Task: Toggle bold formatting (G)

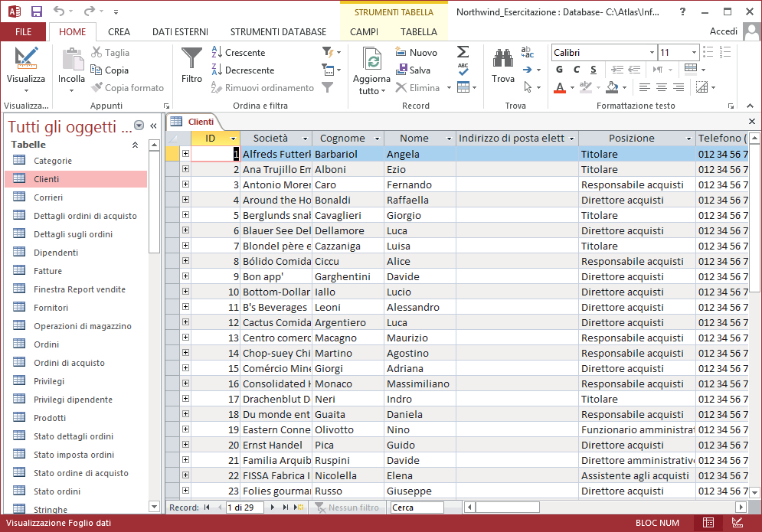Action: 560,70
